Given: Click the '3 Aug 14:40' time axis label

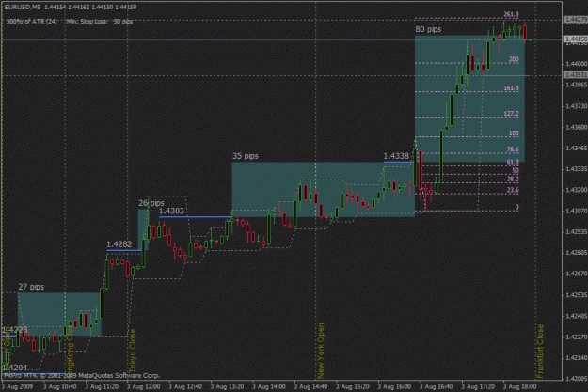Looking at the screenshot, I should pyautogui.click(x=310, y=386).
